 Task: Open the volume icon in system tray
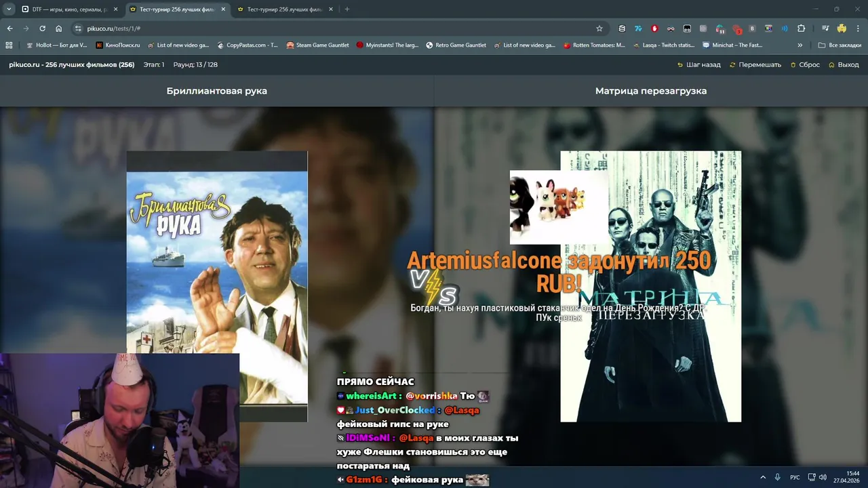[823, 477]
